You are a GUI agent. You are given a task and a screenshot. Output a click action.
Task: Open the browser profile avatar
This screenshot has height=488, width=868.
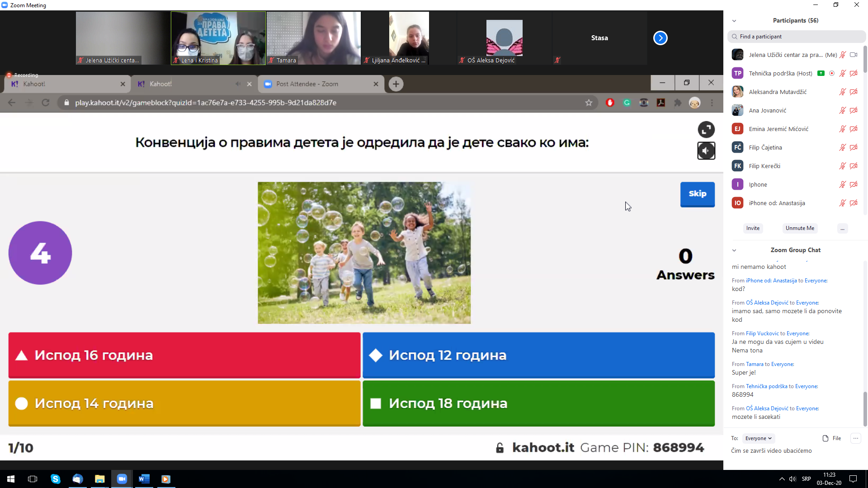point(694,103)
